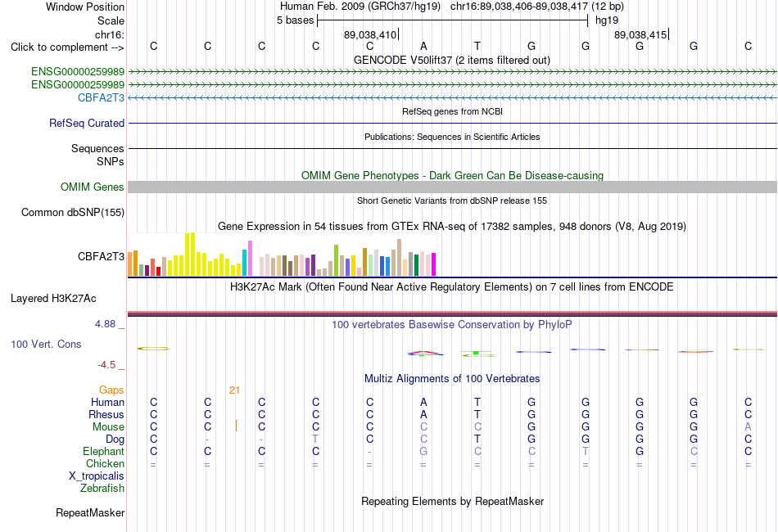Click 'Publications: Sequences in Scientific Articles' title
Image resolution: width=778 pixels, height=532 pixels.
click(x=452, y=137)
